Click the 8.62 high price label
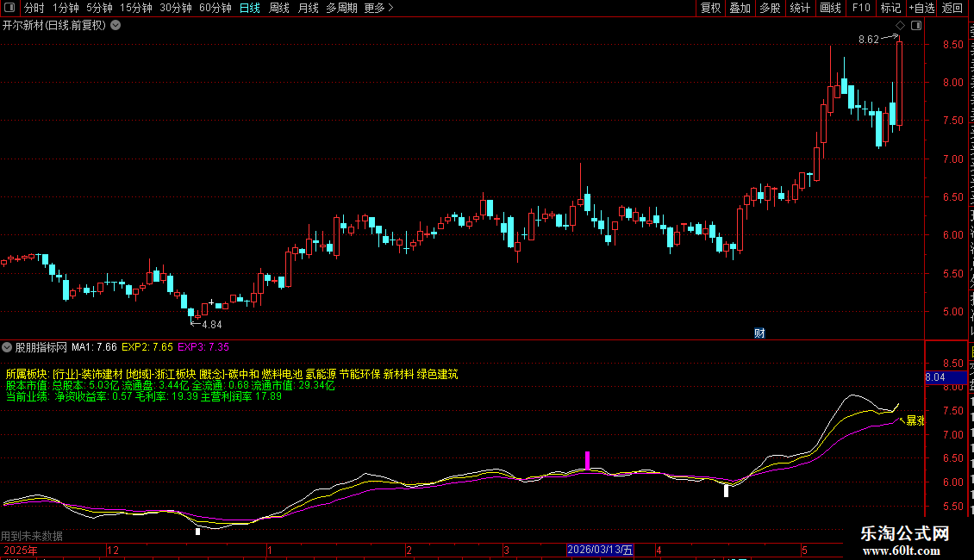Screen dimensions: 974x560 tap(868, 40)
